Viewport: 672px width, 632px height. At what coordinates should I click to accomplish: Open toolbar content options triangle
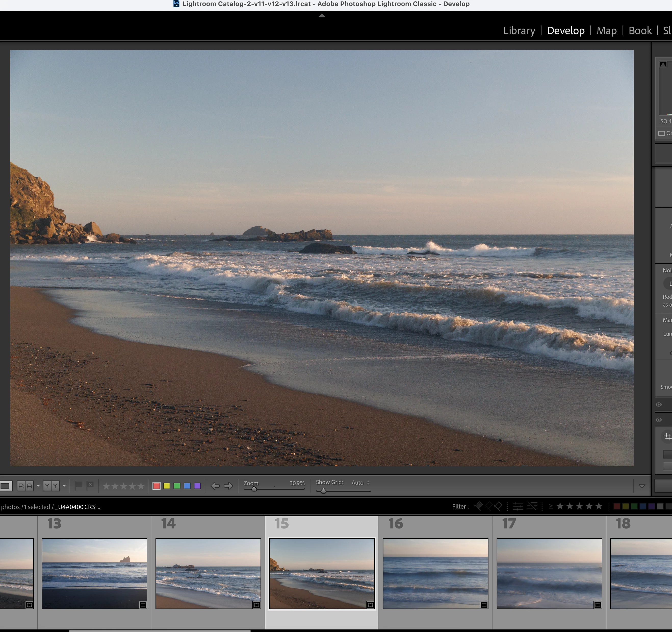click(642, 486)
